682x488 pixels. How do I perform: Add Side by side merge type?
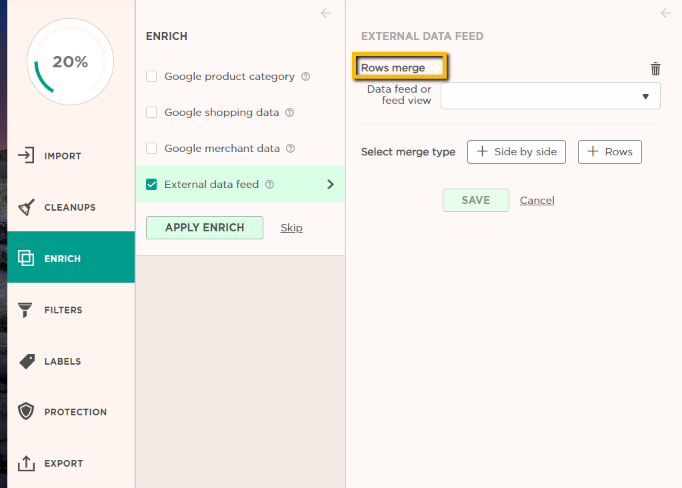click(516, 152)
